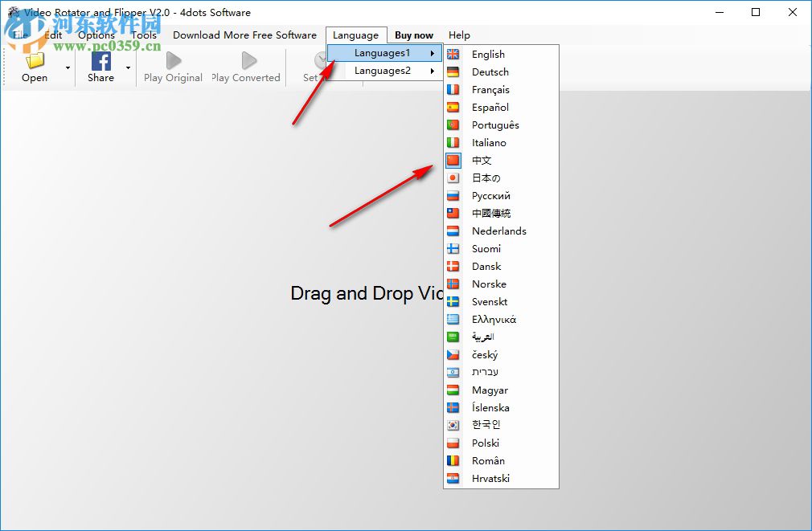Screen dimensions: 812x531
Task: Select the Croatian flag icon for Hrvatski
Action: click(x=453, y=478)
